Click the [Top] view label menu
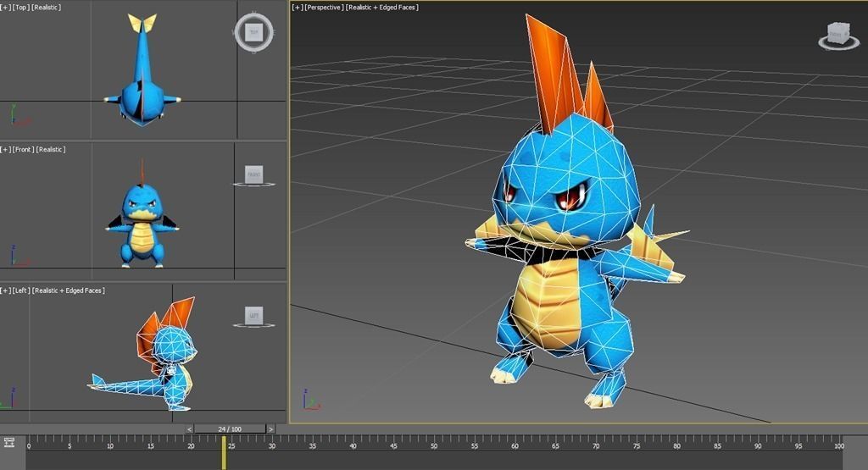Viewport: 868px width, 470px height. tap(22, 7)
